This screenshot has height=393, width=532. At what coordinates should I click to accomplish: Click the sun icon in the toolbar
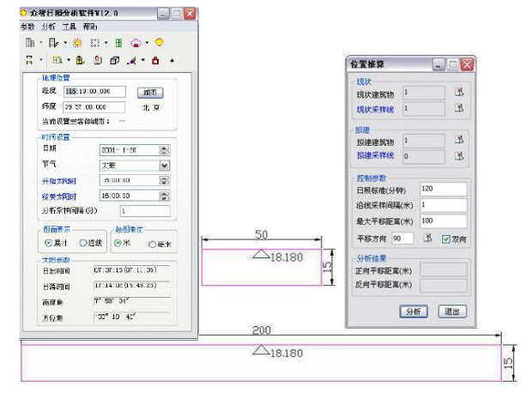point(77,42)
